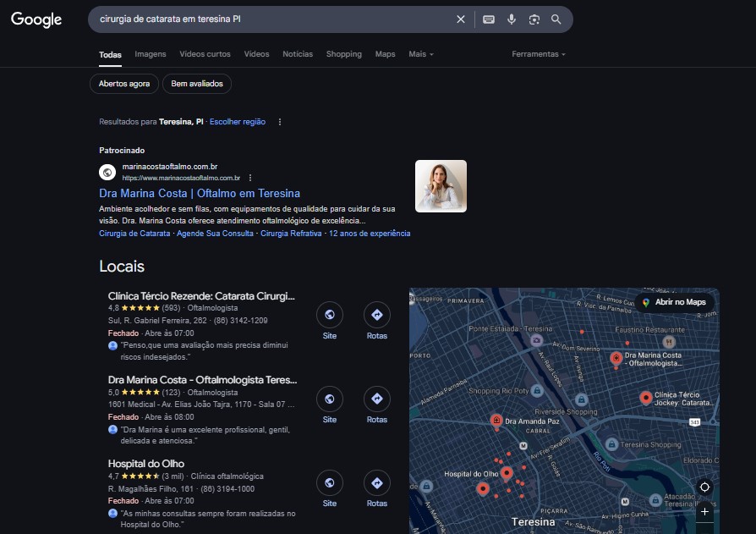Clear the search box text

coord(461,19)
